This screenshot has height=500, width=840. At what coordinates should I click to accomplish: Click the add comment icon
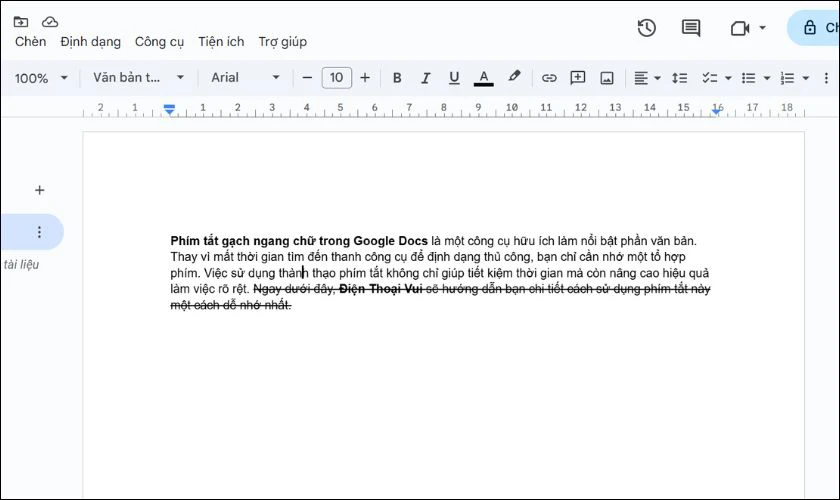click(x=578, y=78)
